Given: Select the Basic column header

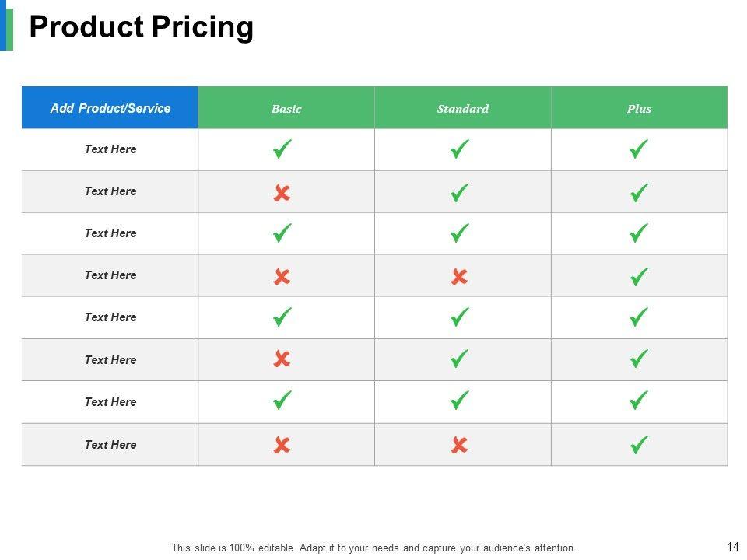Looking at the screenshot, I should pos(286,109).
